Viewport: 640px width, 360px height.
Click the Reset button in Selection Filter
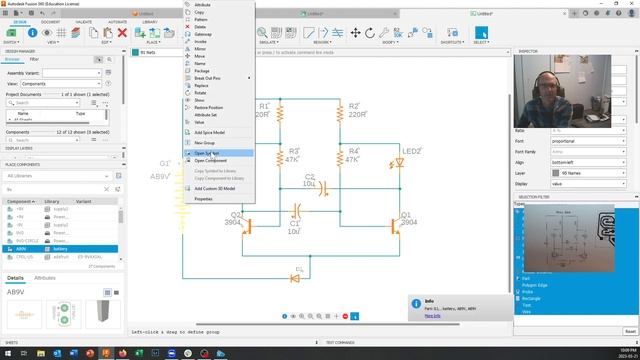[x=630, y=331]
